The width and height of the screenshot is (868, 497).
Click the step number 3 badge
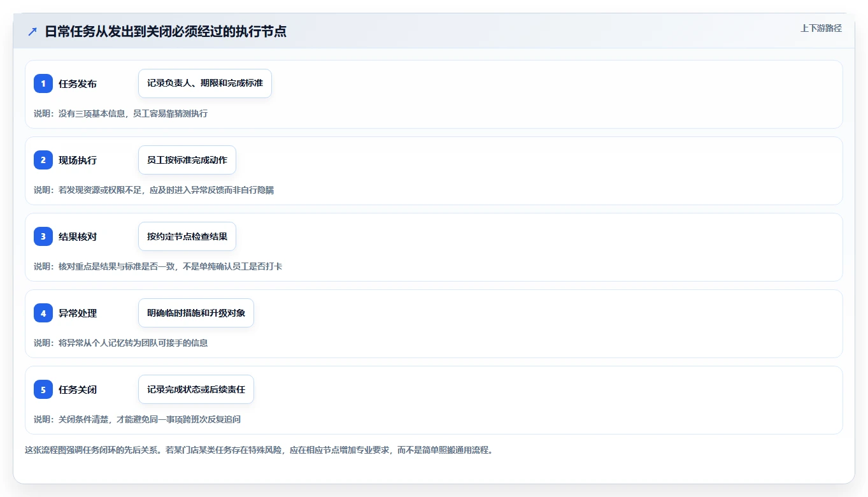[x=43, y=236]
